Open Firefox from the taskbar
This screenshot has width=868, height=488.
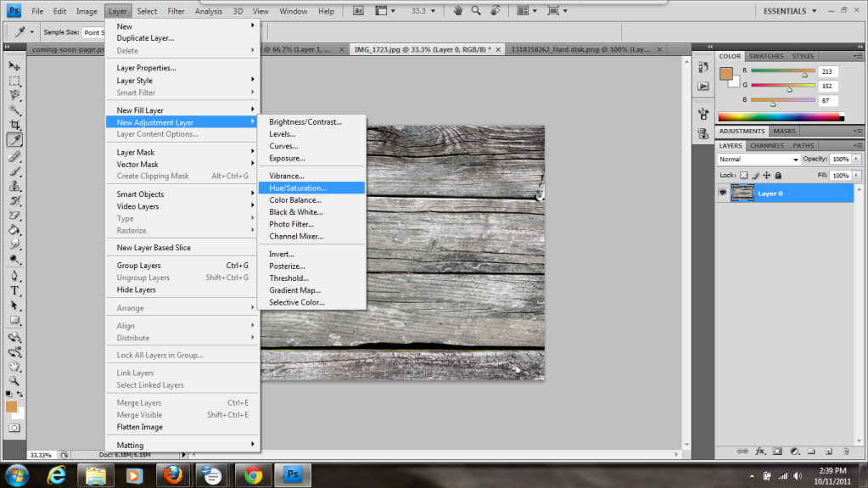click(x=172, y=475)
